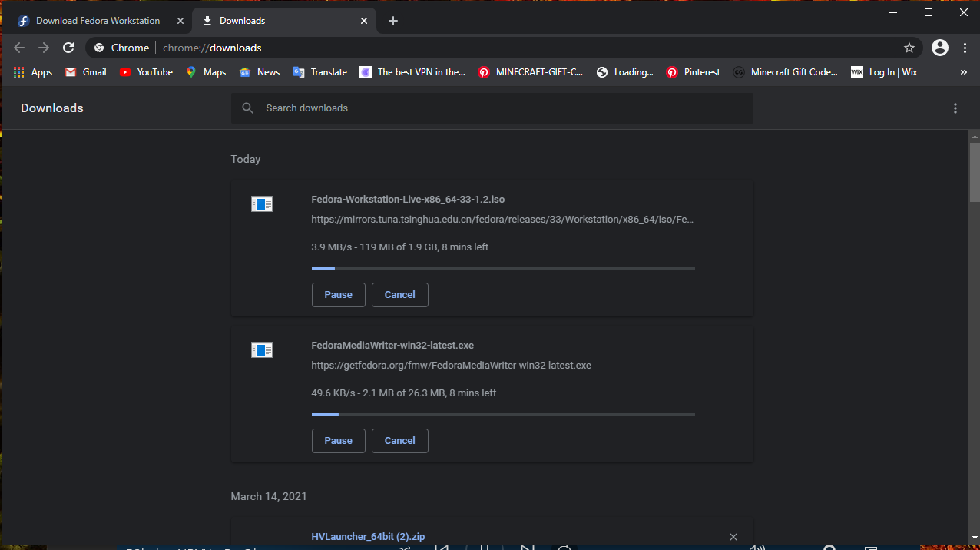Pause the Fedora Workstation ISO download
This screenshot has width=980, height=550.
338,295
